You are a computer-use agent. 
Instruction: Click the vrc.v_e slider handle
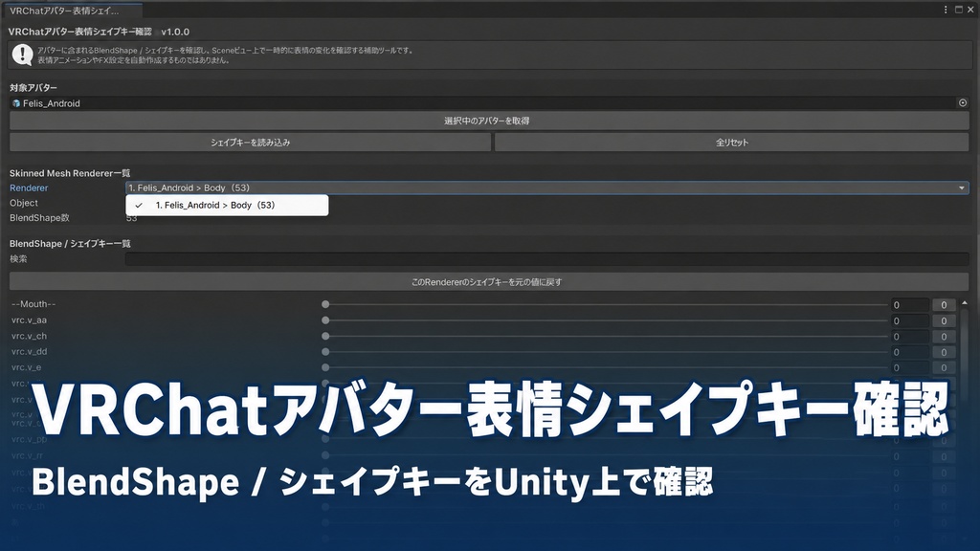(x=325, y=368)
